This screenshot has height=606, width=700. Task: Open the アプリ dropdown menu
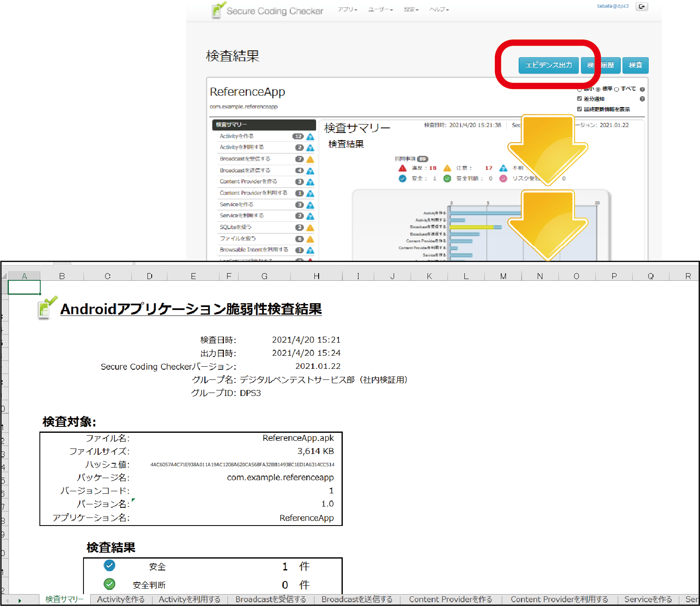347,9
